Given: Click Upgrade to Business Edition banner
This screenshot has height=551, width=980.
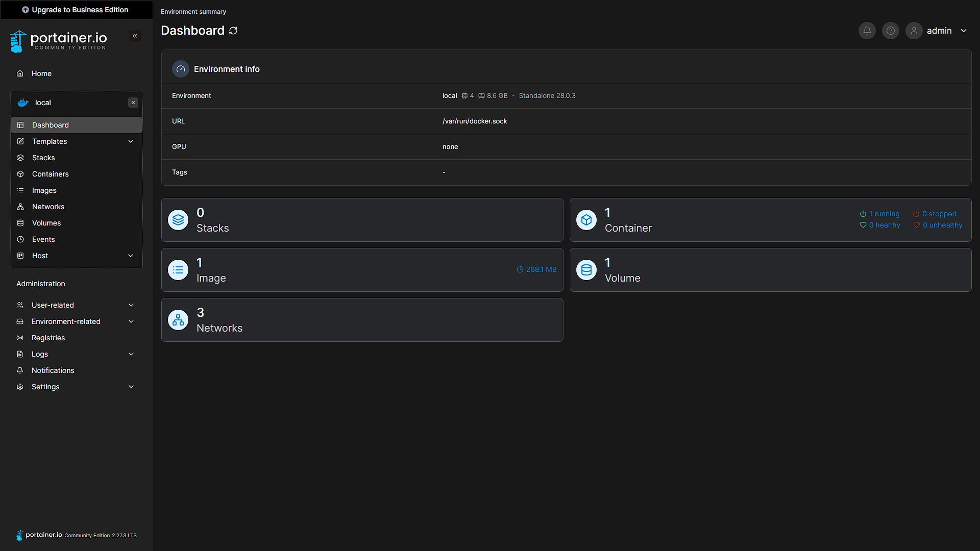Looking at the screenshot, I should click(x=77, y=10).
